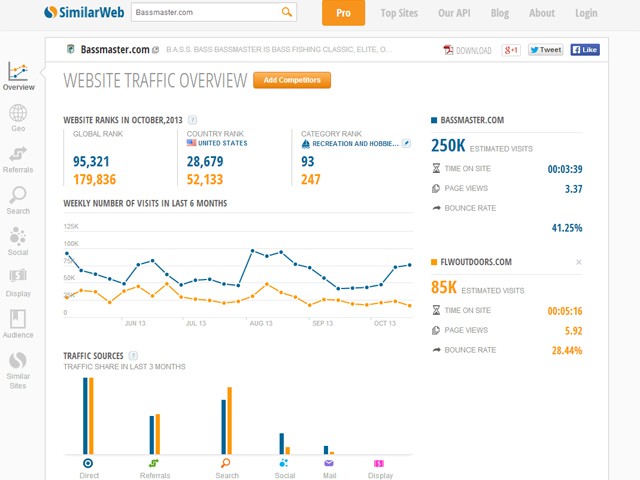The height and width of the screenshot is (480, 640).
Task: Click the Social traffic source icon
Action: pyautogui.click(x=284, y=463)
